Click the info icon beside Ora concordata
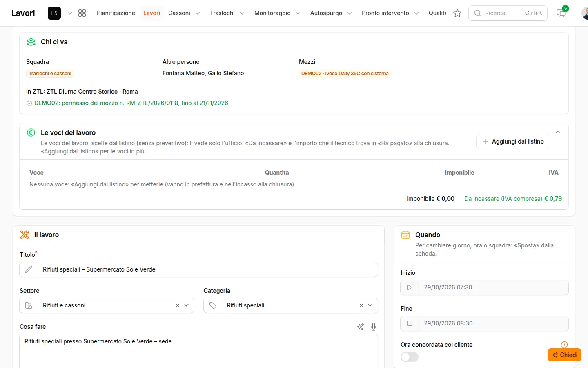 [564, 345]
